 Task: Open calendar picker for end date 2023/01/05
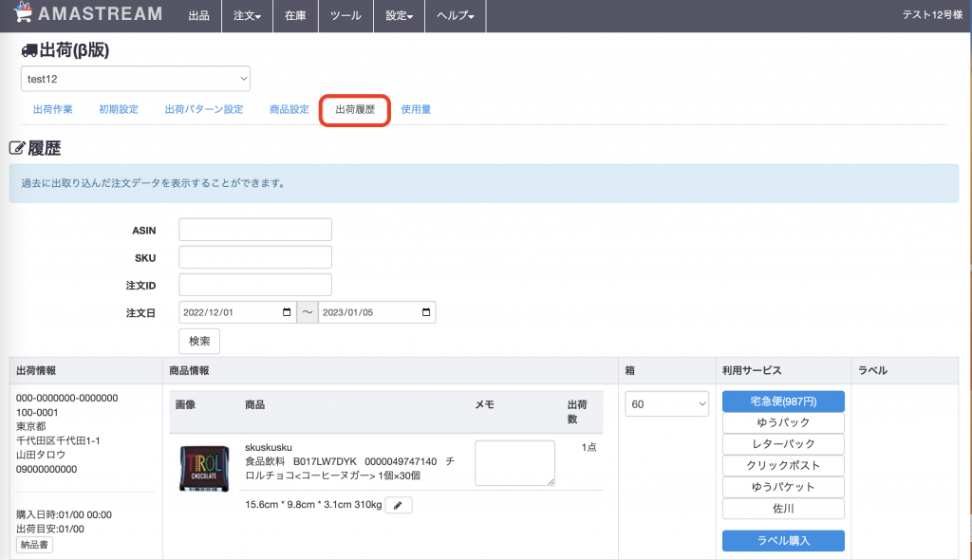click(426, 312)
